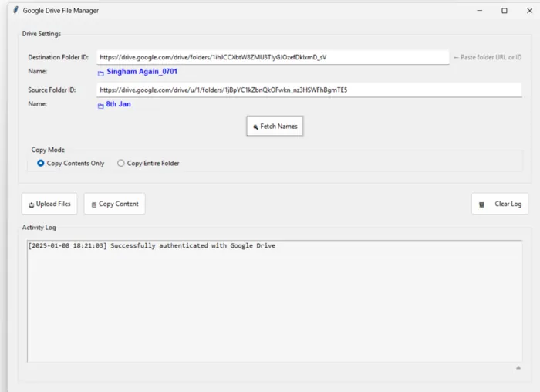Click the Fetch Names button
The height and width of the screenshot is (392, 540).
275,126
